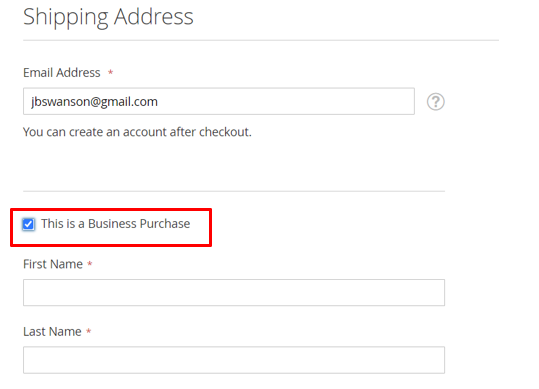Click the 'Shipping Address' heading

click(x=108, y=17)
